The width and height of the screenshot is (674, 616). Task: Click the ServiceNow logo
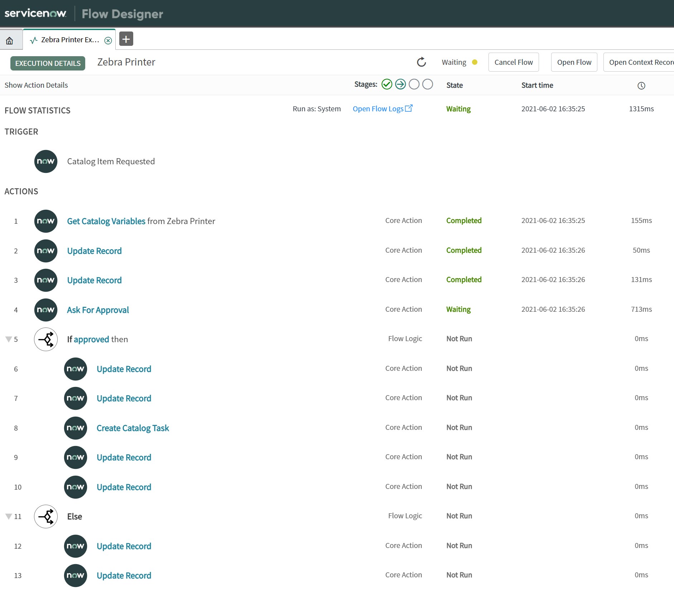(35, 13)
